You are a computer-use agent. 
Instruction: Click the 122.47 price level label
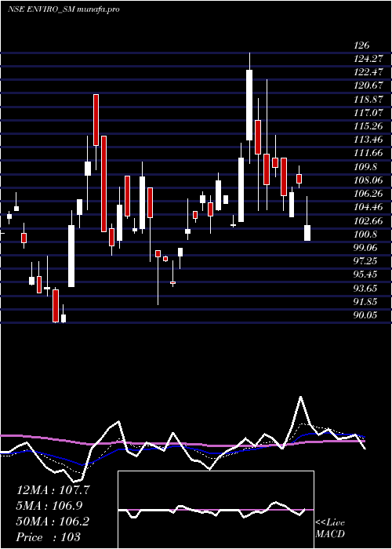368,72
